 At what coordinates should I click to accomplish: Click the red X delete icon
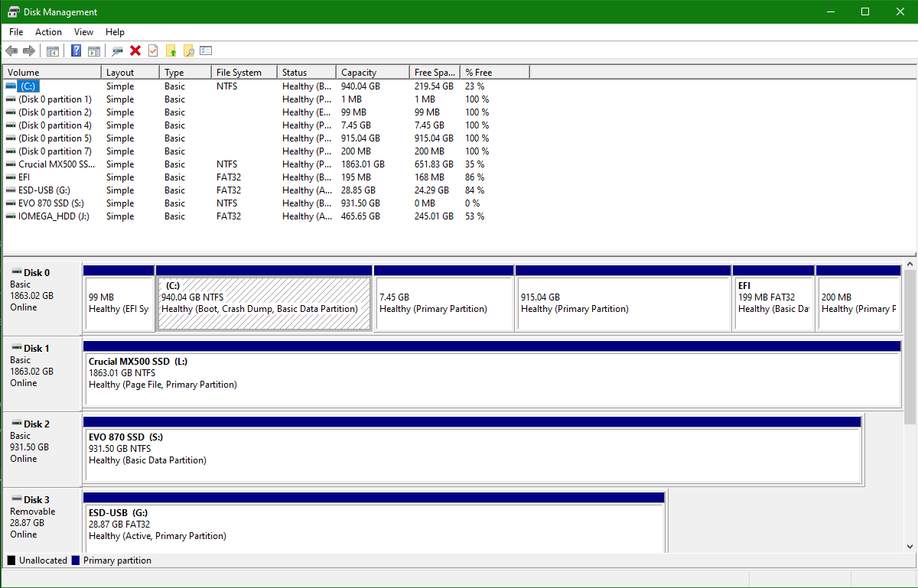click(x=135, y=50)
